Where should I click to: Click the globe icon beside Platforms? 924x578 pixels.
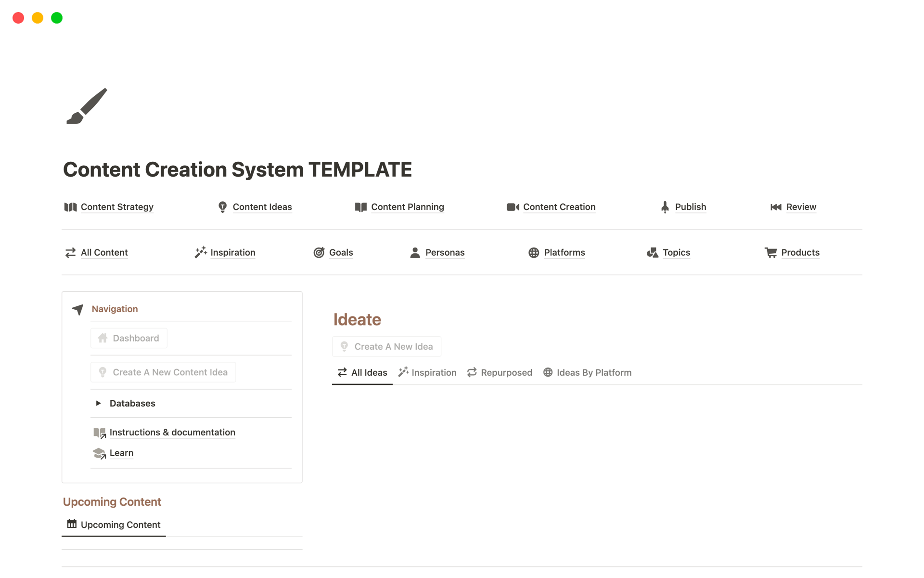(533, 252)
